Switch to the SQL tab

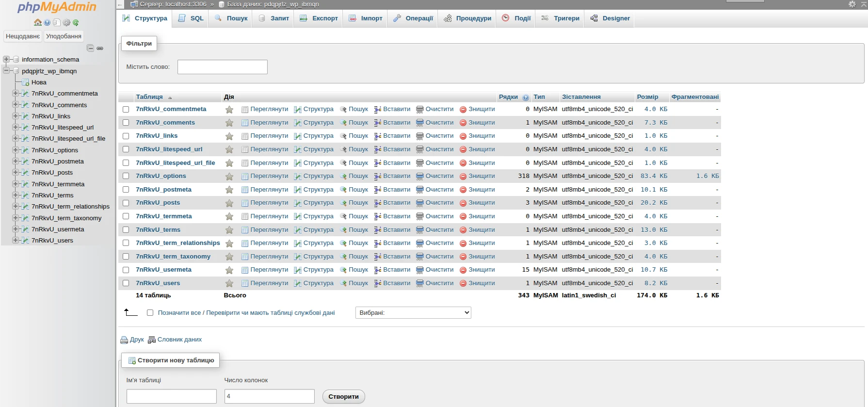pos(191,18)
